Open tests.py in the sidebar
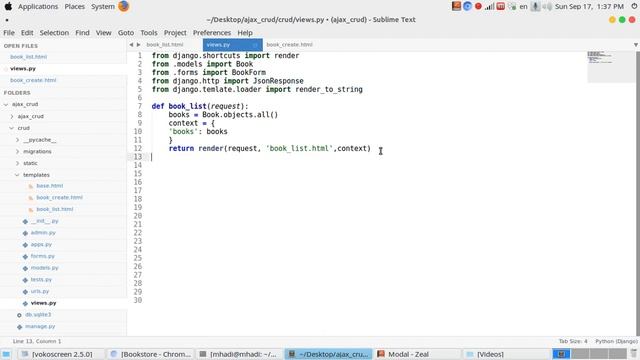Viewport: 640px width, 360px height. tap(41, 280)
